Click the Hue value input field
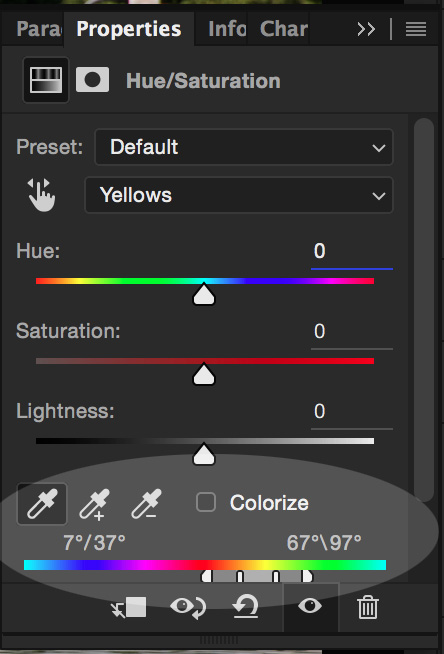The image size is (444, 654). point(352,252)
